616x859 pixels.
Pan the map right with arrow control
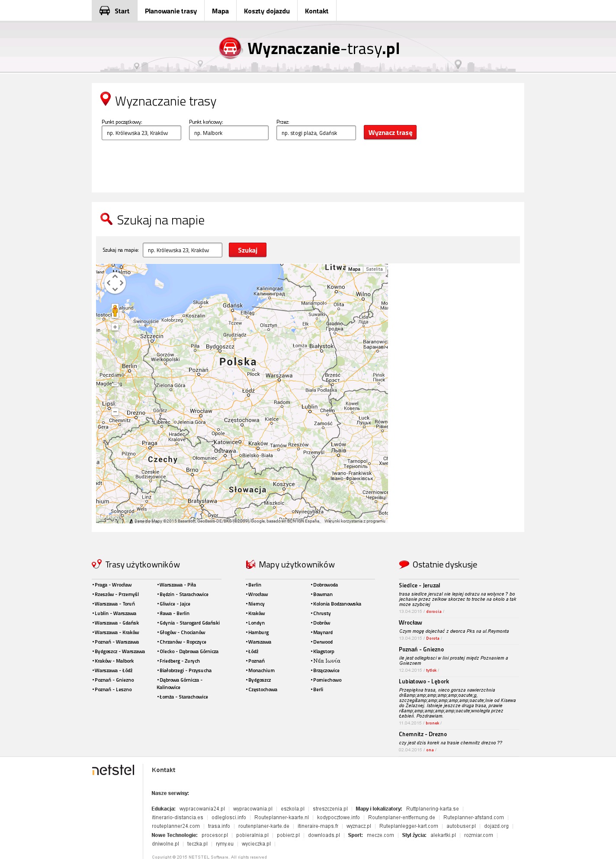pyautogui.click(x=122, y=283)
